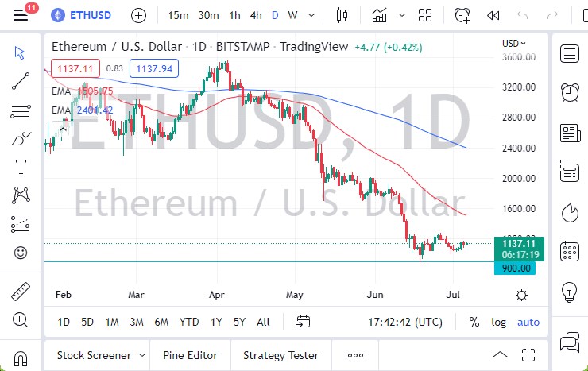Toggle the log scale
This screenshot has height=371, width=588.
[x=499, y=322]
